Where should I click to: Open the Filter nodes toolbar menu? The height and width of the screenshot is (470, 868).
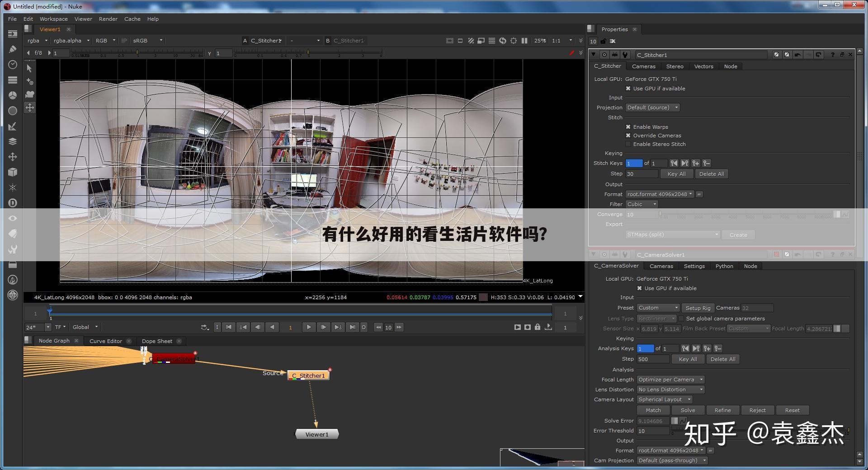13,111
